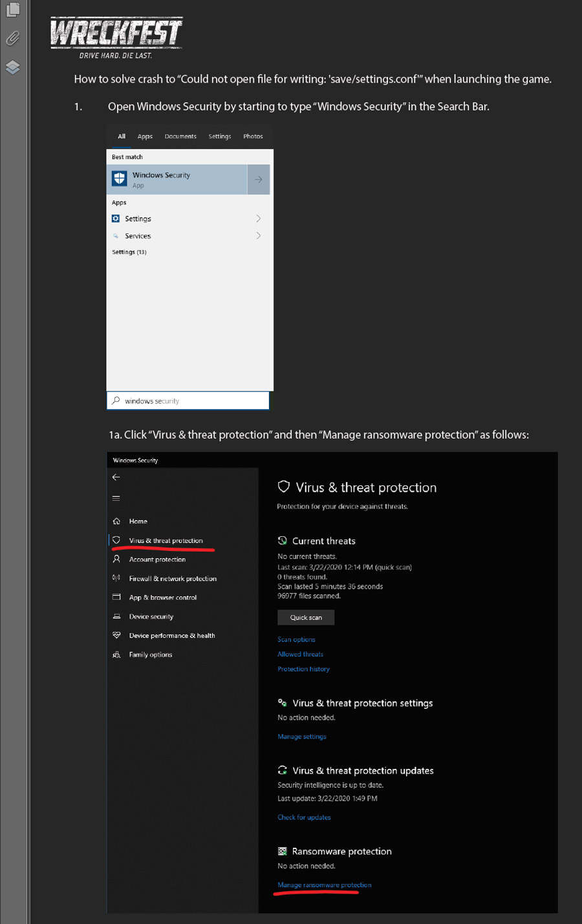Select the All search tab
The width and height of the screenshot is (582, 924).
(122, 136)
